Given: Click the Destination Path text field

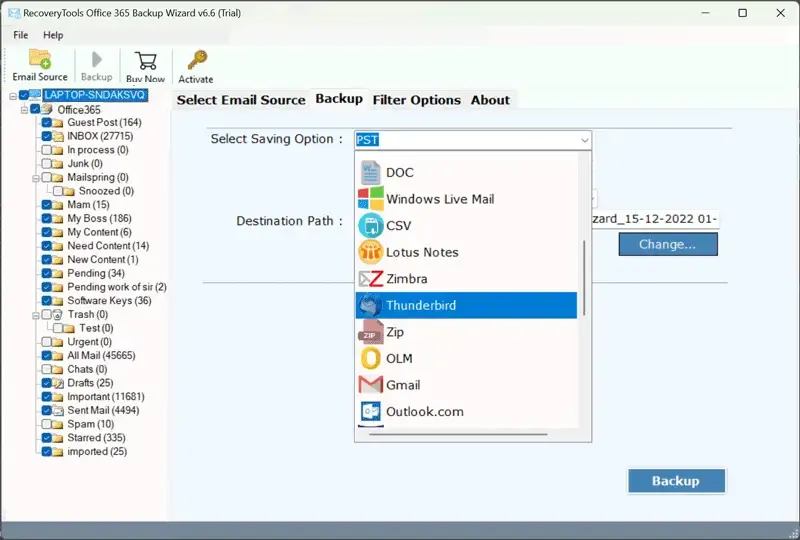Looking at the screenshot, I should coord(655,220).
